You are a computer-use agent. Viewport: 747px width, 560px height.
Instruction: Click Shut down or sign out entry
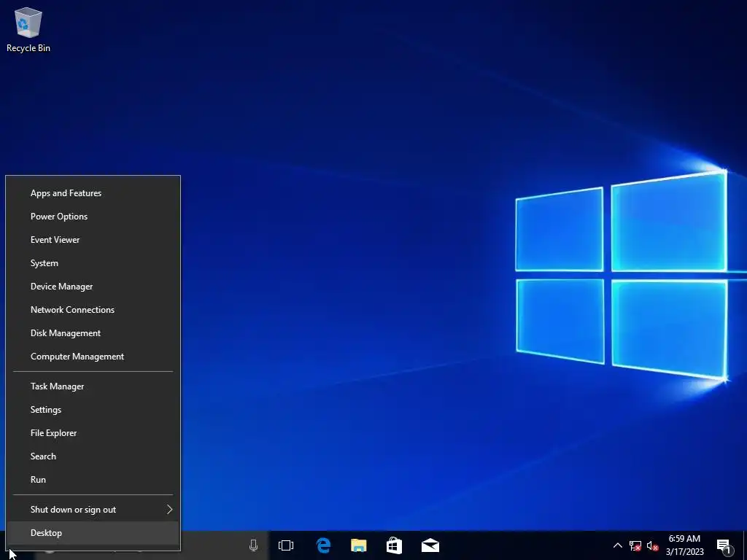tap(93, 510)
